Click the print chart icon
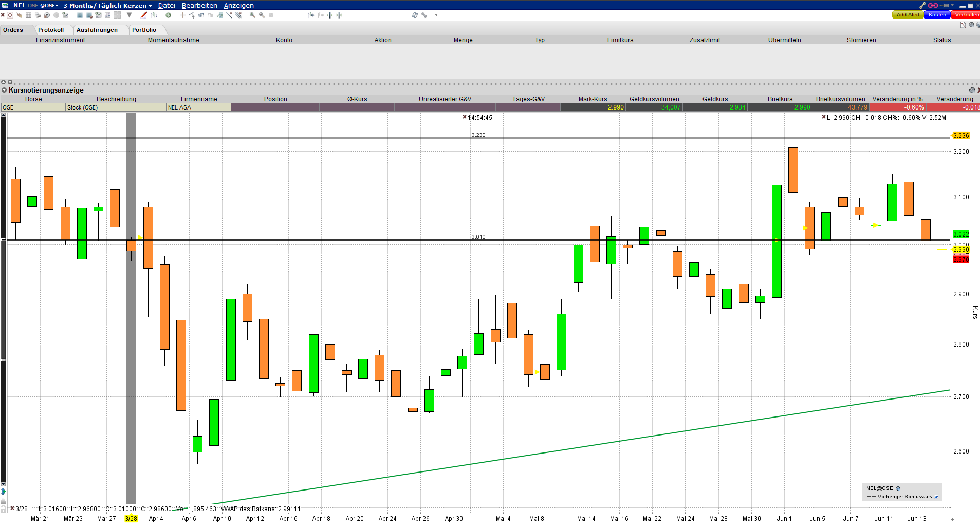 (x=38, y=15)
